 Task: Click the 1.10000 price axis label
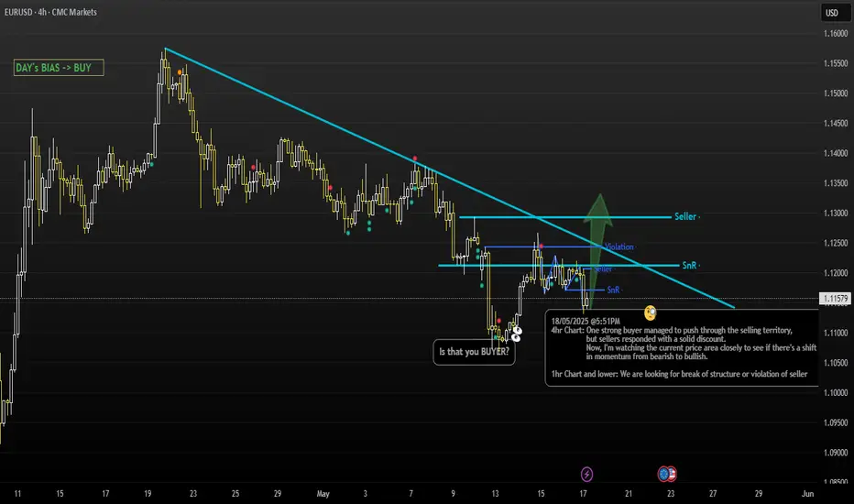(x=835, y=393)
